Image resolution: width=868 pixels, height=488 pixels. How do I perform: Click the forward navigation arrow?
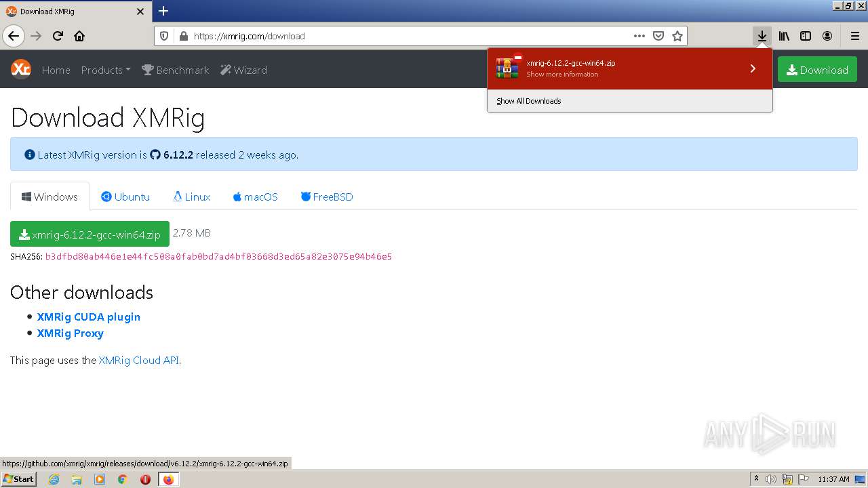point(37,36)
